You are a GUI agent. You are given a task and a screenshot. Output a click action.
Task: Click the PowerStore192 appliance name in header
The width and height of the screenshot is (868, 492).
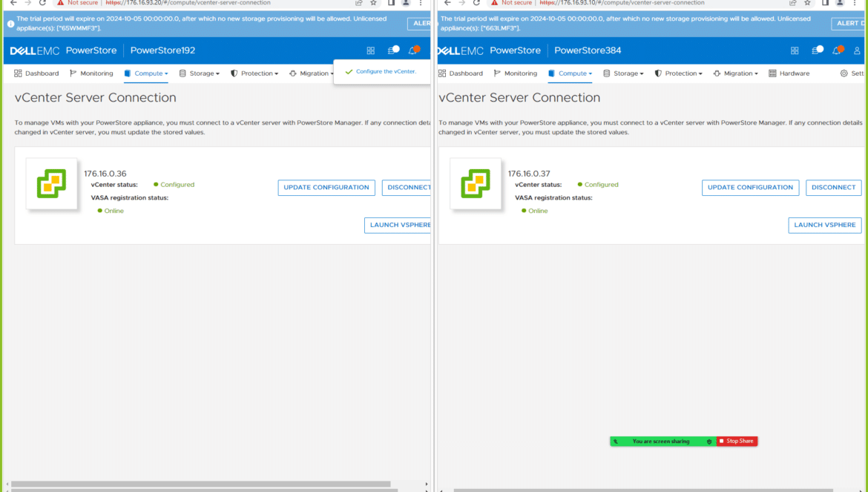[x=162, y=50]
